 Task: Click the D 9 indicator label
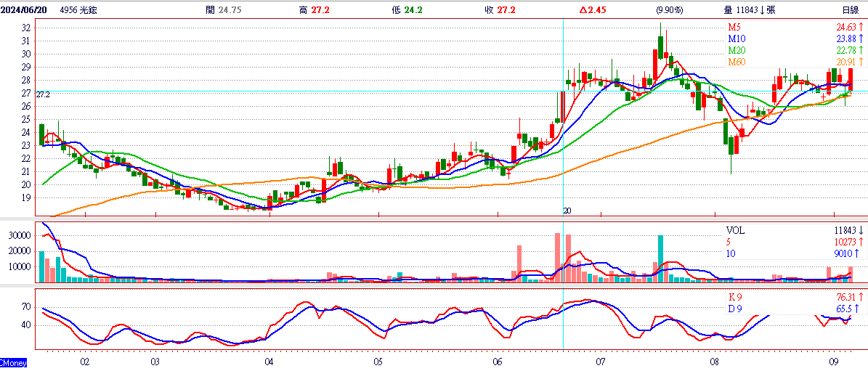pyautogui.click(x=735, y=308)
